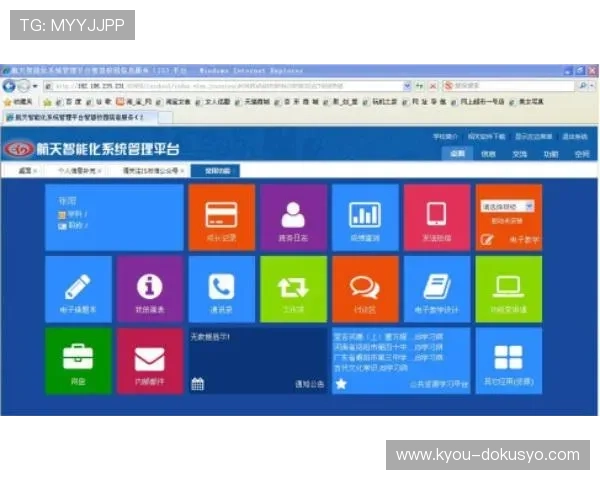Click the red stop icon beside address bar
This screenshot has height=480, width=600.
[x=433, y=86]
